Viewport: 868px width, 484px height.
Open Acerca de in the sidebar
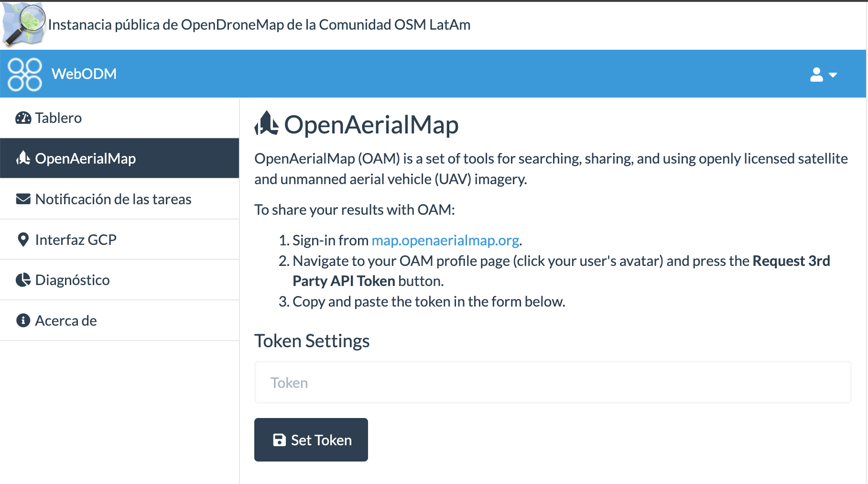pyautogui.click(x=119, y=320)
